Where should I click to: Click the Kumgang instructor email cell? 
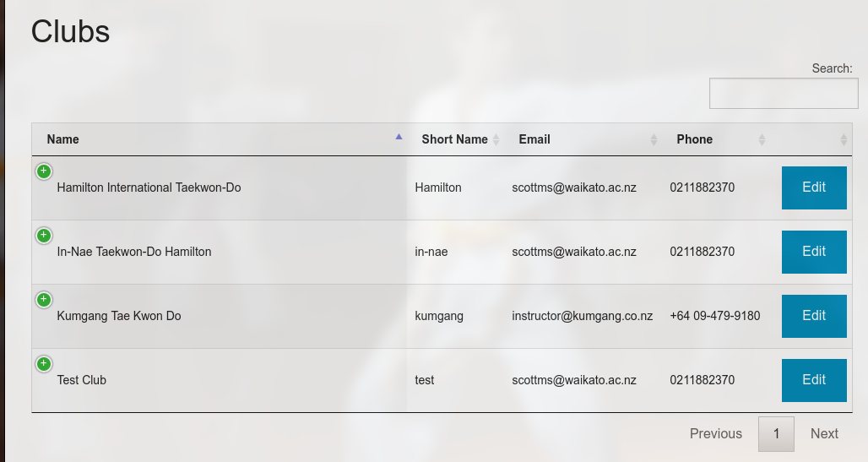tap(582, 317)
